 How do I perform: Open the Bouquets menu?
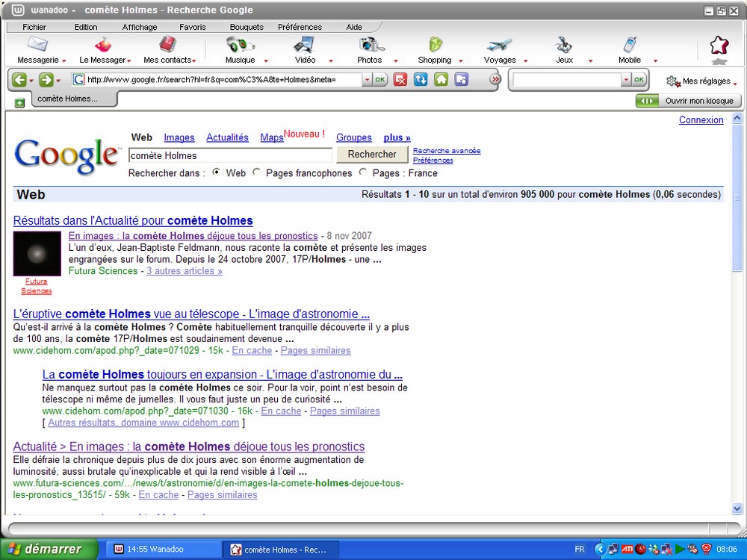(x=247, y=27)
